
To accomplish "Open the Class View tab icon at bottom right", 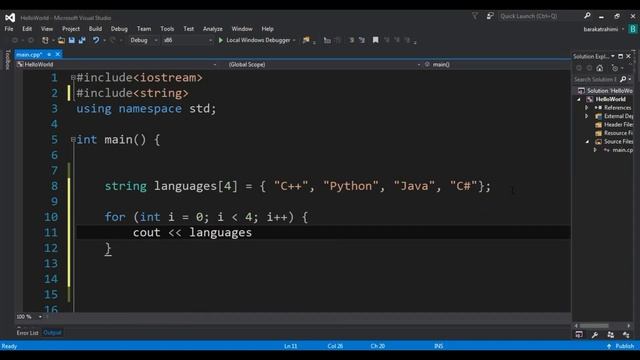I will (x=626, y=335).
